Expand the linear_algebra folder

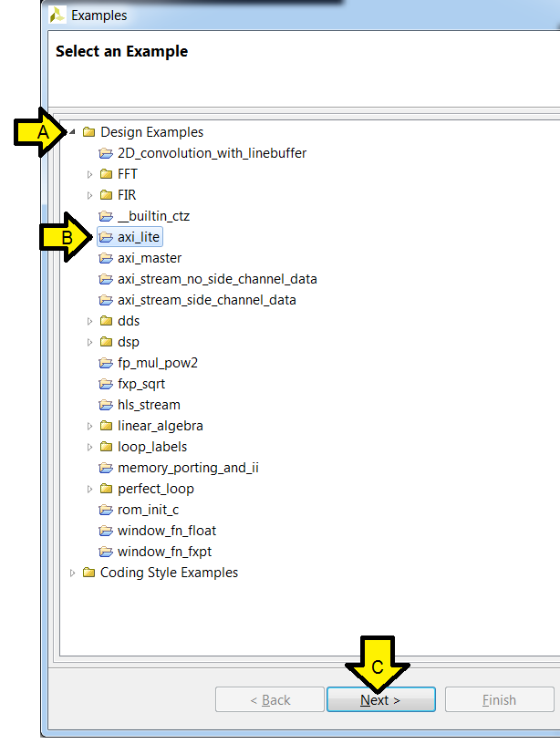coord(89,426)
